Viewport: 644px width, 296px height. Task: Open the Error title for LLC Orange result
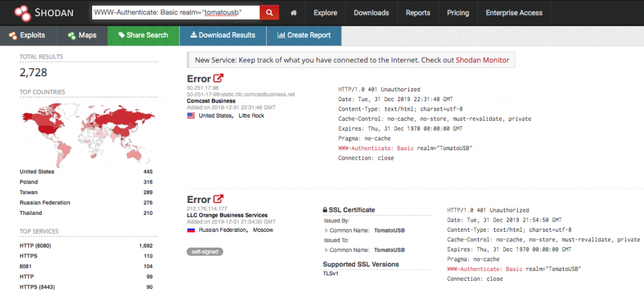point(199,199)
